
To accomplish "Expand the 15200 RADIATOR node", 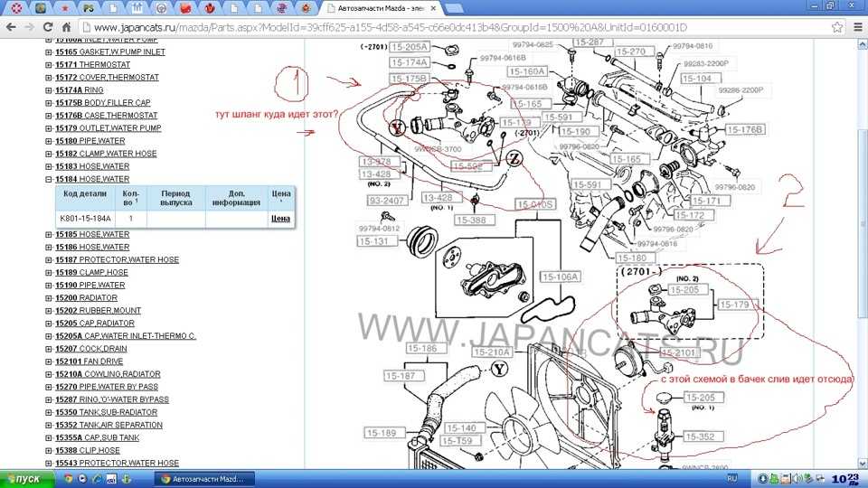I will click(x=49, y=297).
